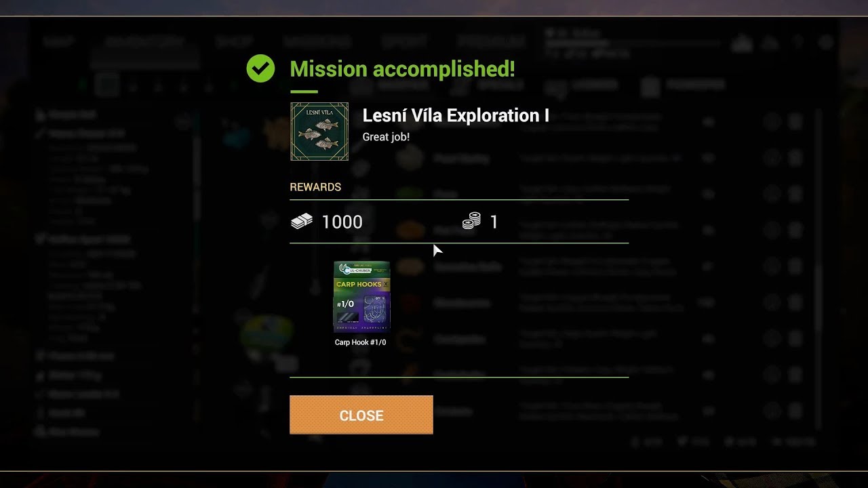Click the cash stack reward icon
This screenshot has width=868, height=488.
[302, 221]
